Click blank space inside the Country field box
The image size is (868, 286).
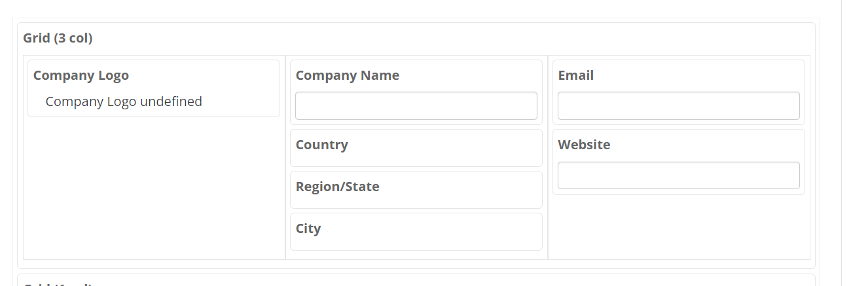pos(458,149)
